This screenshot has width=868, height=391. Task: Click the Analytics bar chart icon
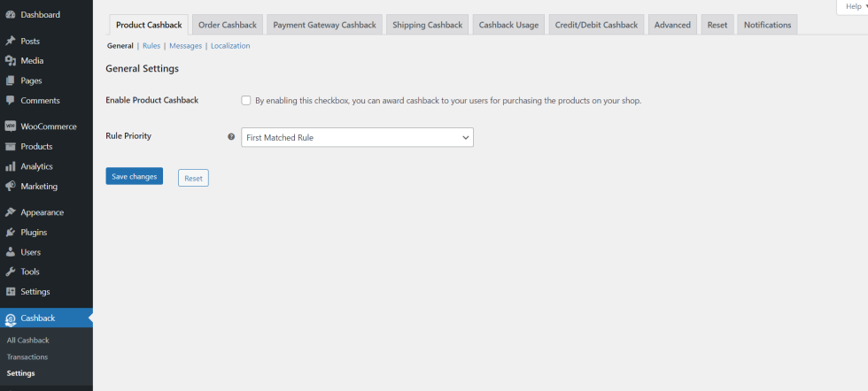[11, 166]
